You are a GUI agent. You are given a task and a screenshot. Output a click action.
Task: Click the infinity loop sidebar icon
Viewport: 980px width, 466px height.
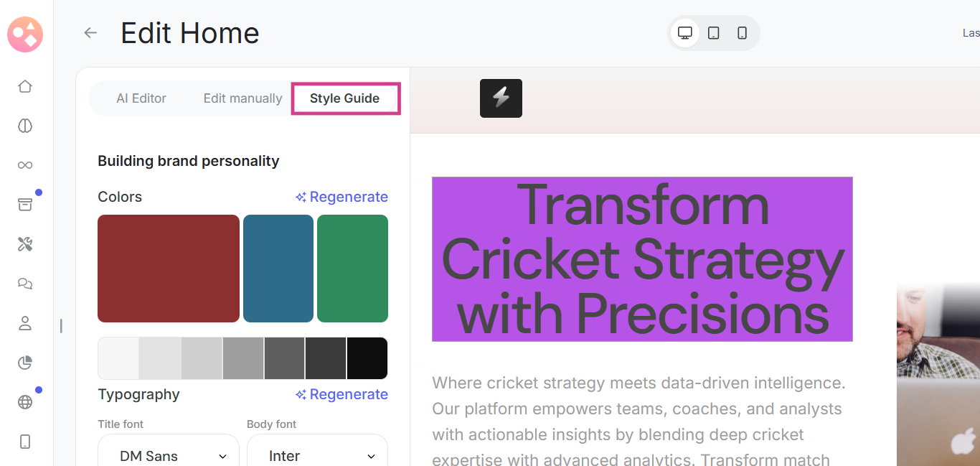point(25,165)
